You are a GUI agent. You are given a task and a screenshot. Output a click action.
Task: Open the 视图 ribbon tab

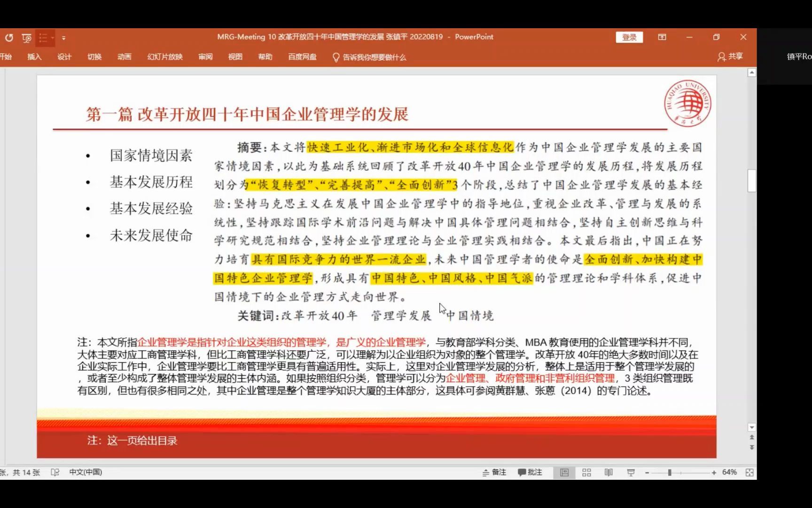pyautogui.click(x=235, y=57)
